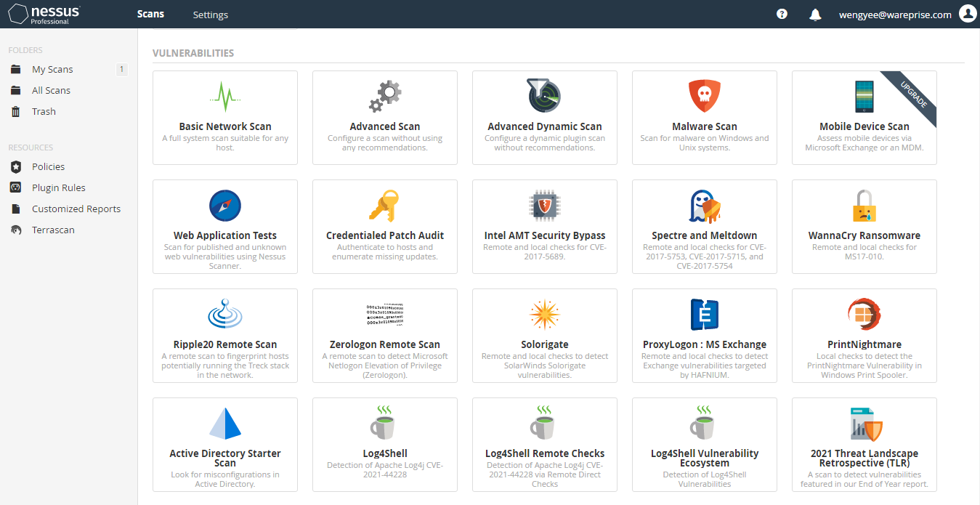Image resolution: width=980 pixels, height=505 pixels.
Task: Select the Spectre and Meltdown ghost icon
Action: coord(704,206)
